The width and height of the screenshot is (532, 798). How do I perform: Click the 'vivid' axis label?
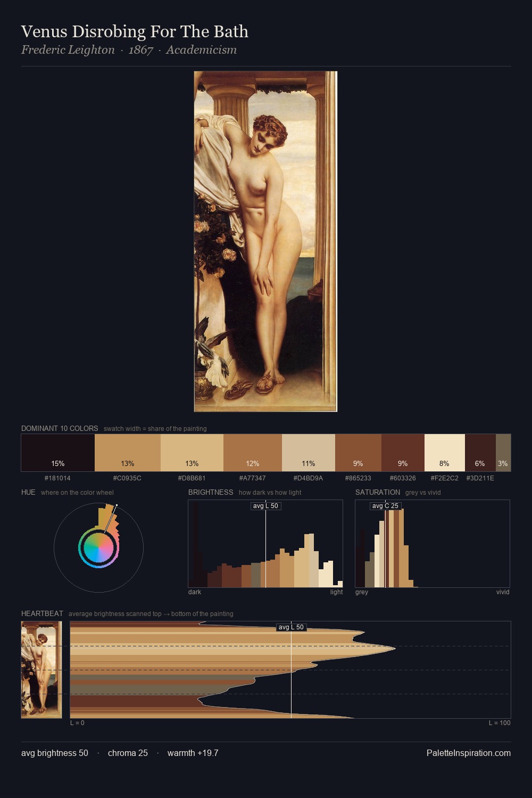pyautogui.click(x=503, y=592)
